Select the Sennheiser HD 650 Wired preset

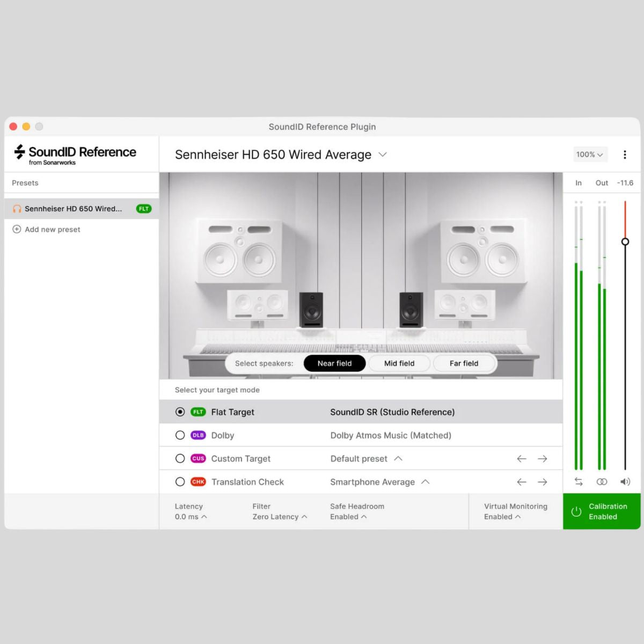[82, 209]
